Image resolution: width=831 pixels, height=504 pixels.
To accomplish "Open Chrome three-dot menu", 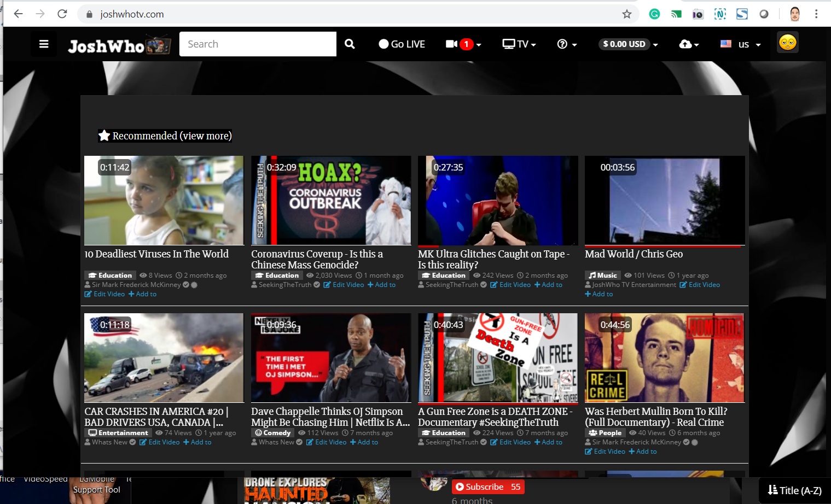I will (816, 14).
